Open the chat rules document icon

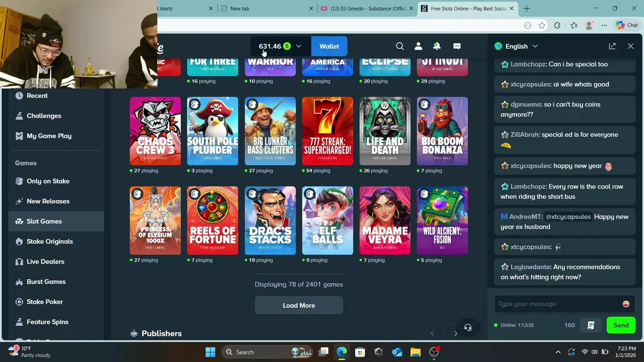coord(591,325)
